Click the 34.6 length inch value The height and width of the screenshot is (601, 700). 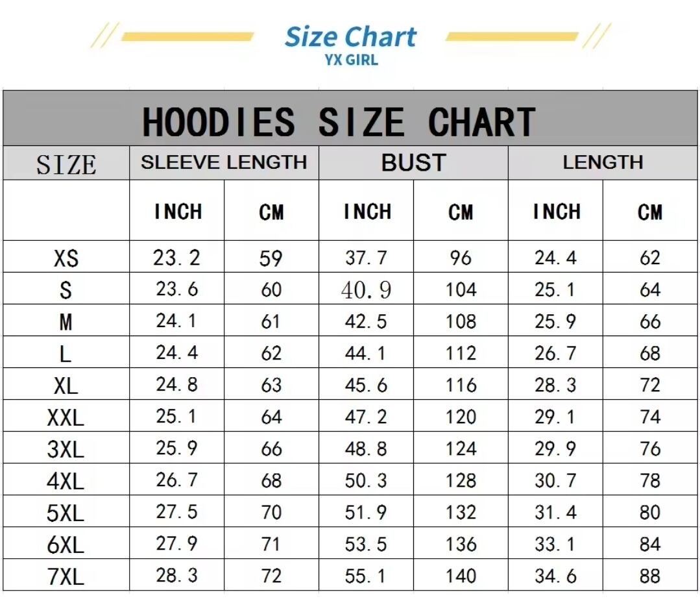click(x=555, y=576)
